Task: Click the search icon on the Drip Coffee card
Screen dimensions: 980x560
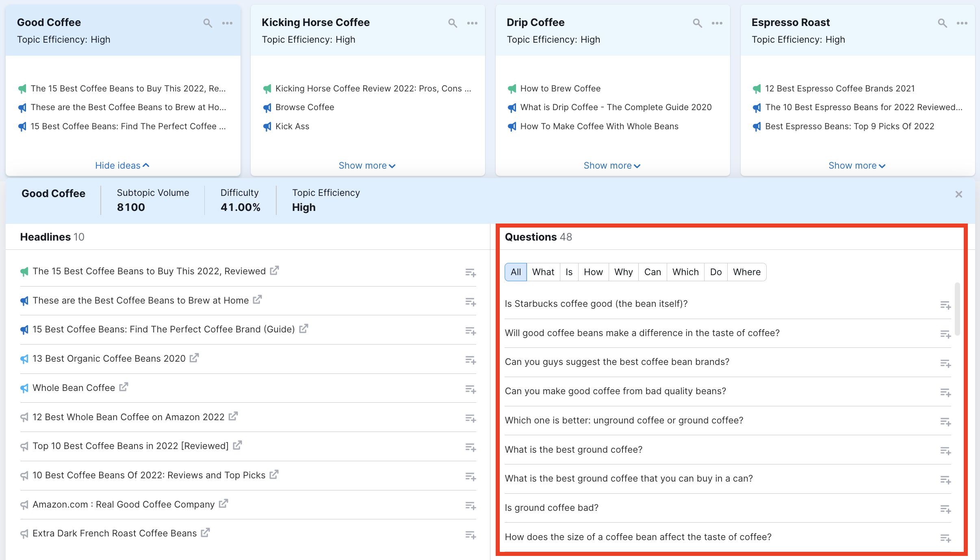Action: click(698, 23)
